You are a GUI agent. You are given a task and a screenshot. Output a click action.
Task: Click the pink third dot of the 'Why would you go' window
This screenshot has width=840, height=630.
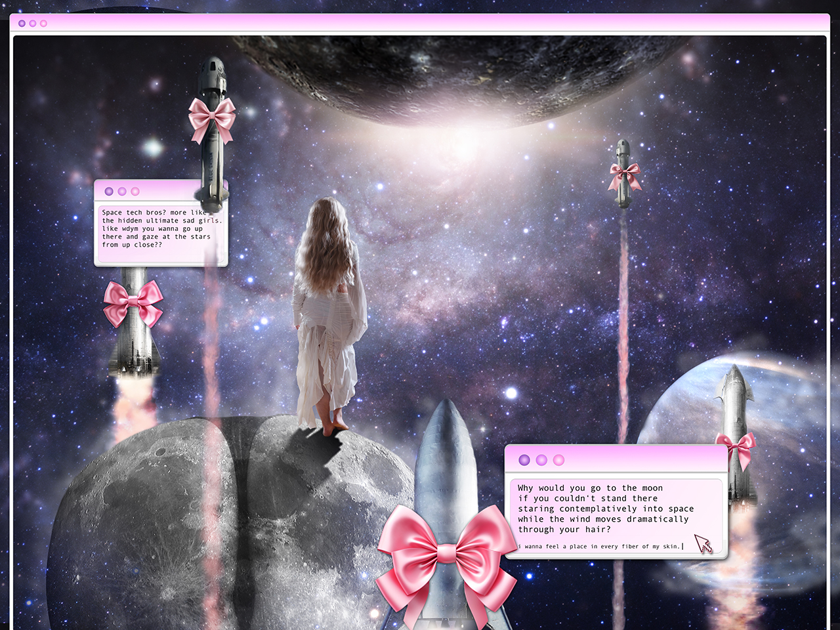pos(558,460)
